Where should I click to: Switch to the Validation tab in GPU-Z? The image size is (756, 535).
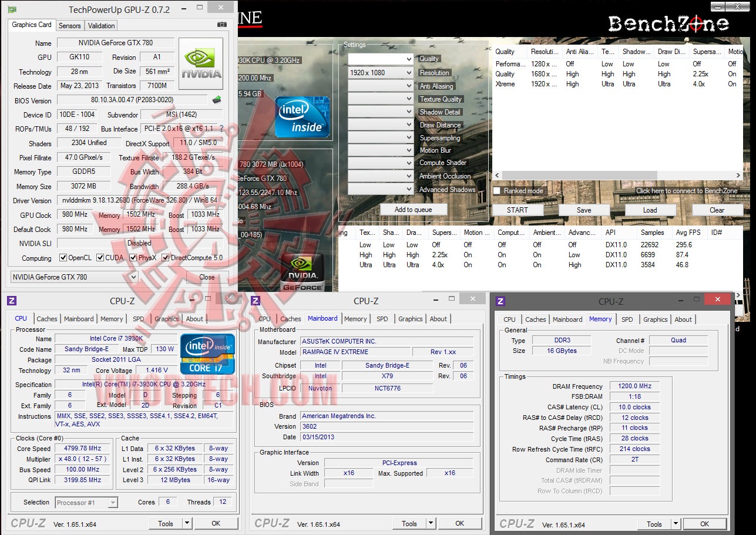tap(101, 26)
